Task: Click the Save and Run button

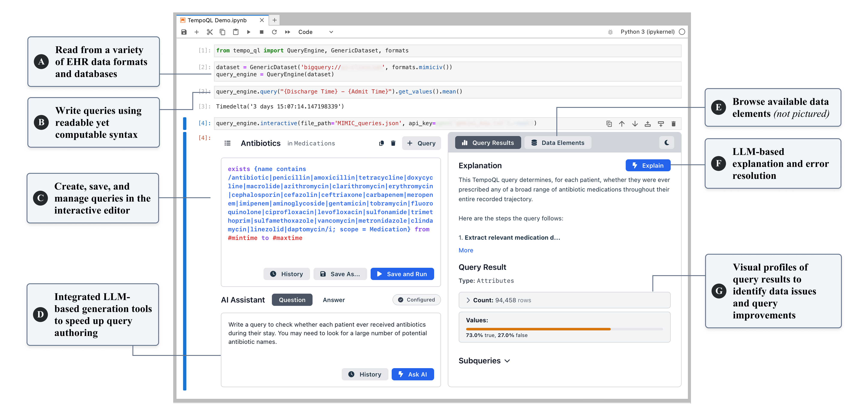Action: [402, 274]
